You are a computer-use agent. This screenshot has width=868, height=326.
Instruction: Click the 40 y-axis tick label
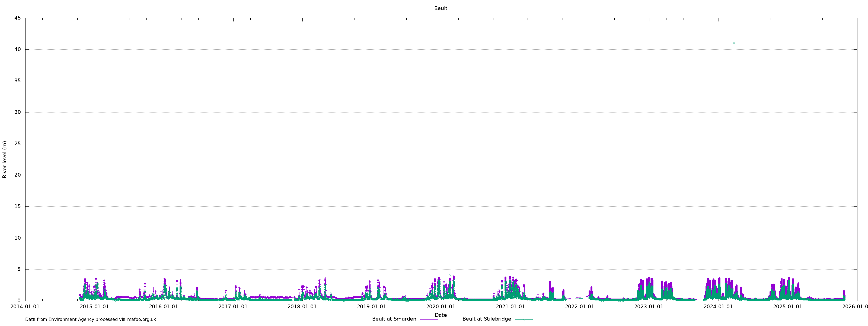(x=18, y=49)
